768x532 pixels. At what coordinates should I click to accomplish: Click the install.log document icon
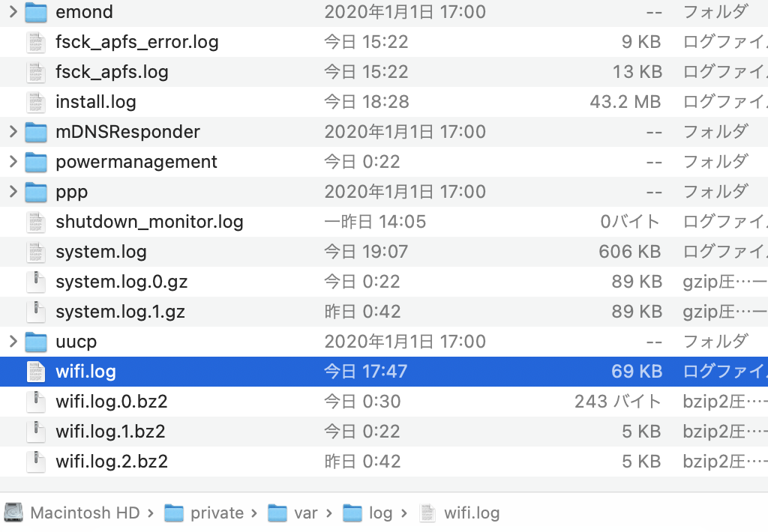pos(36,102)
